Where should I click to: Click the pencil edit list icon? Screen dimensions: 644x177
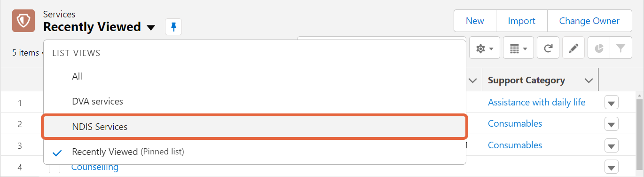(x=573, y=48)
